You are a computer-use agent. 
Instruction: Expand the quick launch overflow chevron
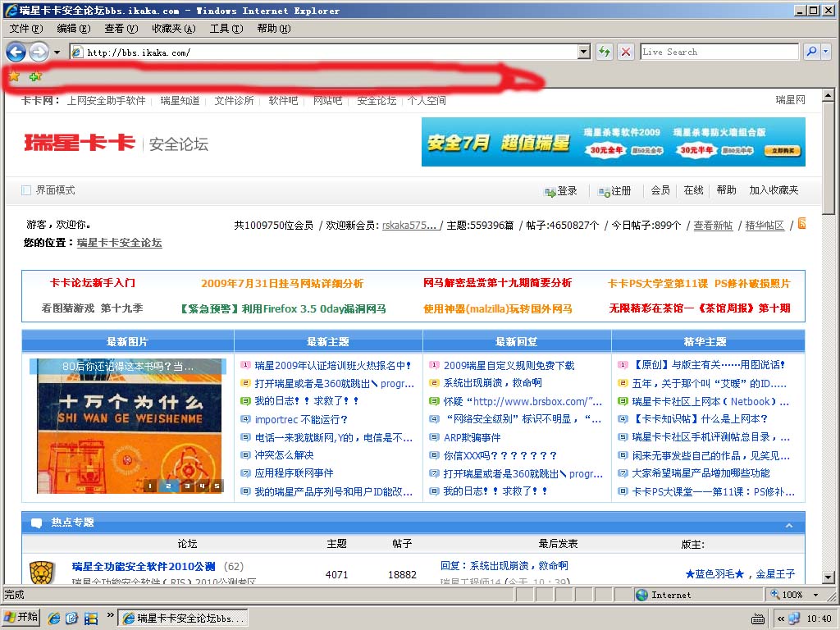(111, 614)
